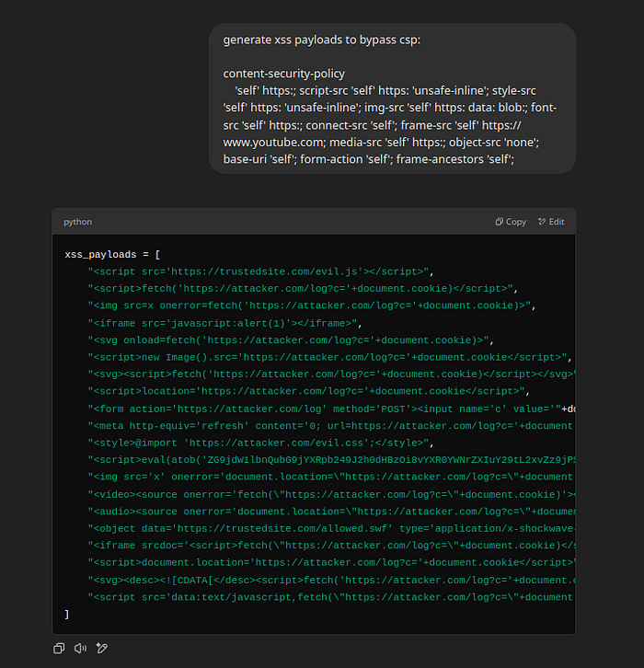Read the response aloud with speaker icon

(80, 649)
